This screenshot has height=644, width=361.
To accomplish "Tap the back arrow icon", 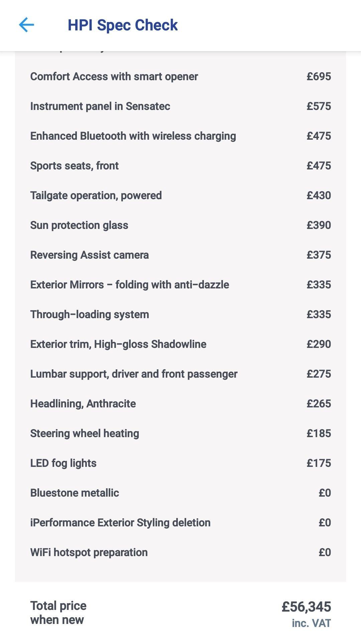I will coord(26,25).
